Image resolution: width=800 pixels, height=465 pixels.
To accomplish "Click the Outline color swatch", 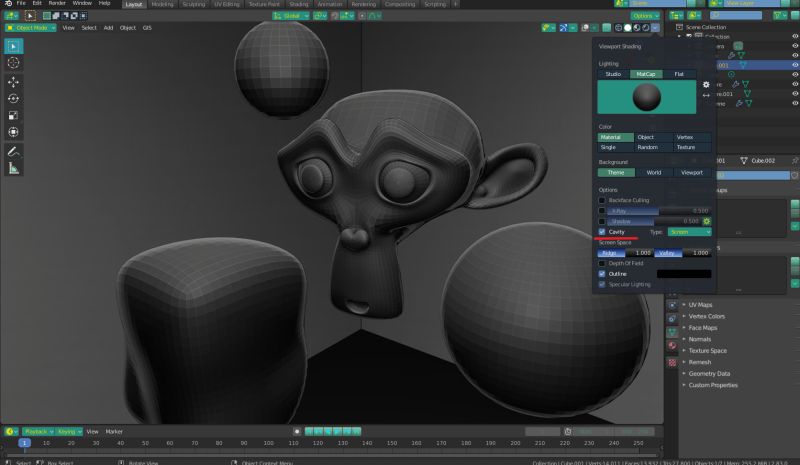I will pos(684,274).
